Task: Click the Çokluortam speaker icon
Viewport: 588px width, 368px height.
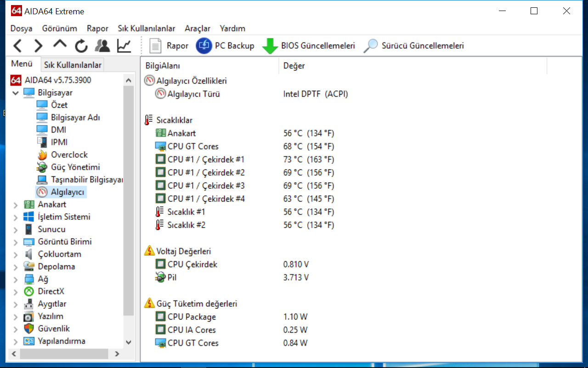Action: (29, 254)
